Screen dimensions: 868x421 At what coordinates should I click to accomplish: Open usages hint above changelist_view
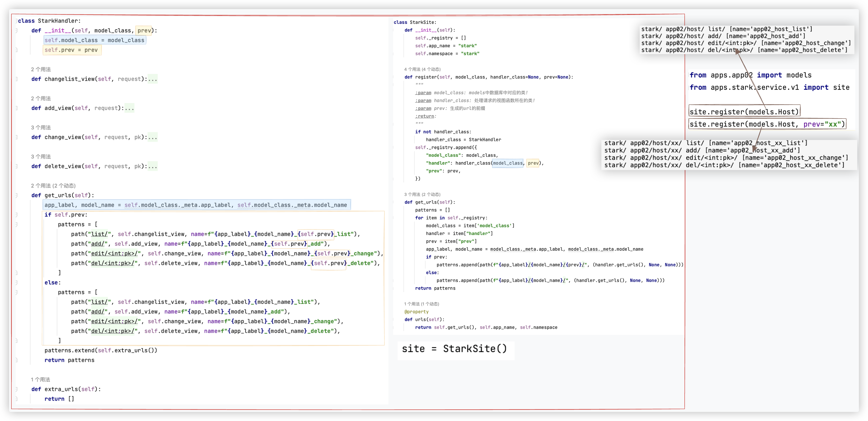tap(41, 69)
